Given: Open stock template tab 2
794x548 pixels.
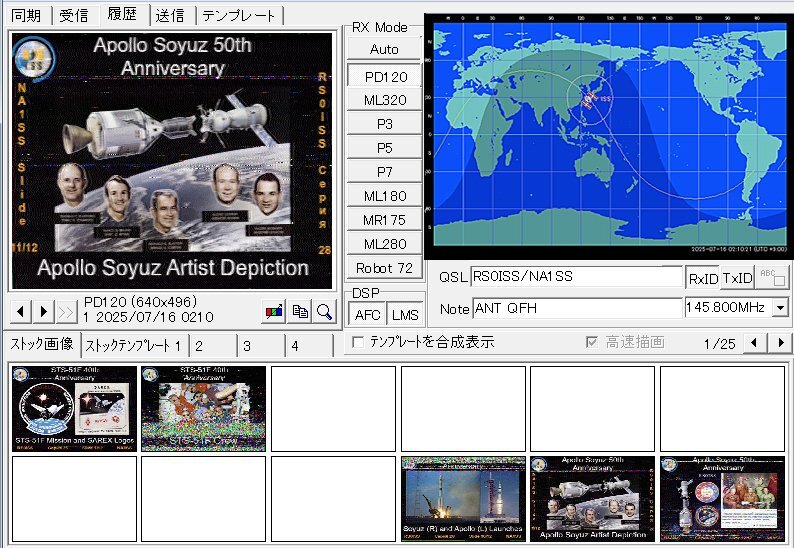Looking at the screenshot, I should [213, 346].
